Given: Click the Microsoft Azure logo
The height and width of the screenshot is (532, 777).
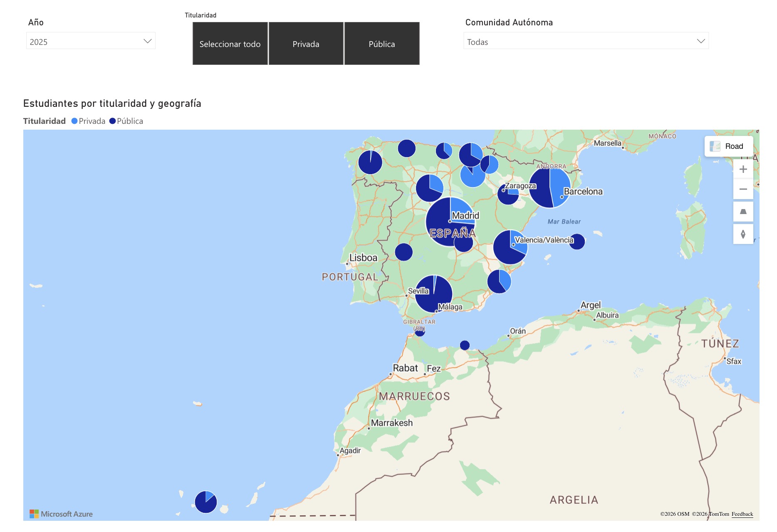Looking at the screenshot, I should coord(61,514).
